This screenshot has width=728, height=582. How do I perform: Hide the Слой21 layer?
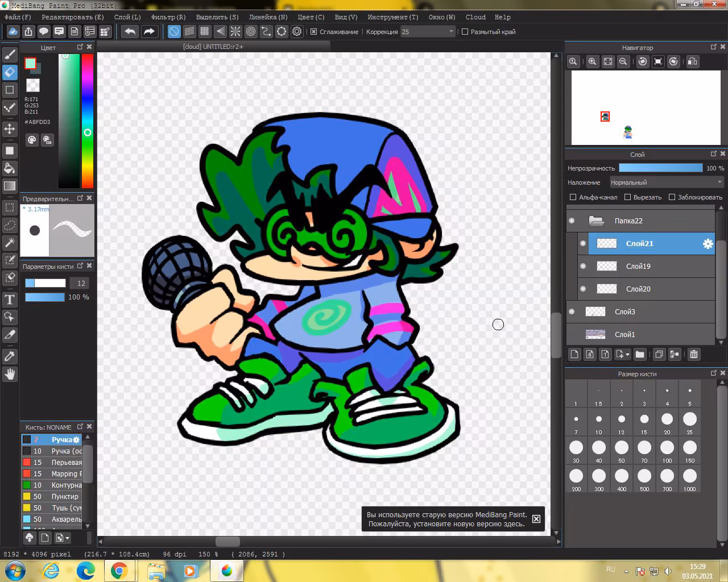(x=583, y=243)
